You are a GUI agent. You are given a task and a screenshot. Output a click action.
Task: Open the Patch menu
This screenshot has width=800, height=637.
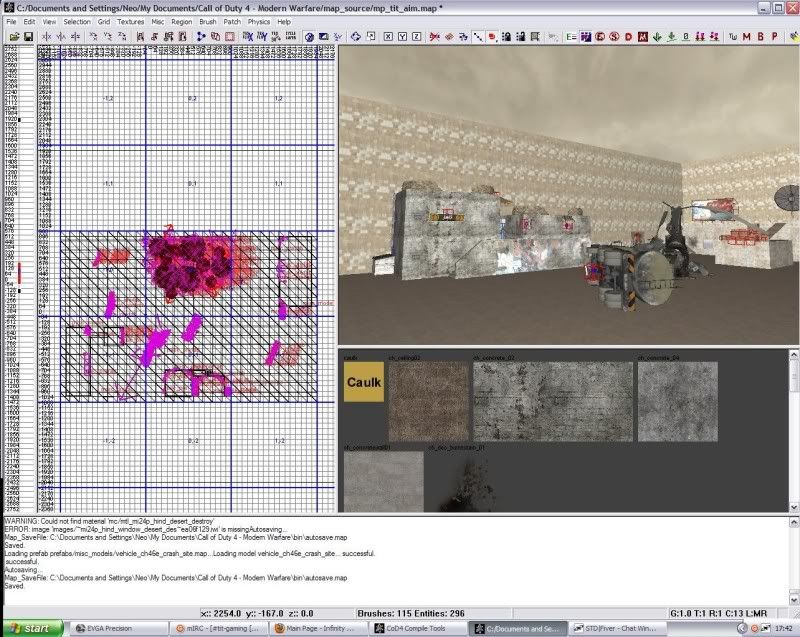click(232, 21)
